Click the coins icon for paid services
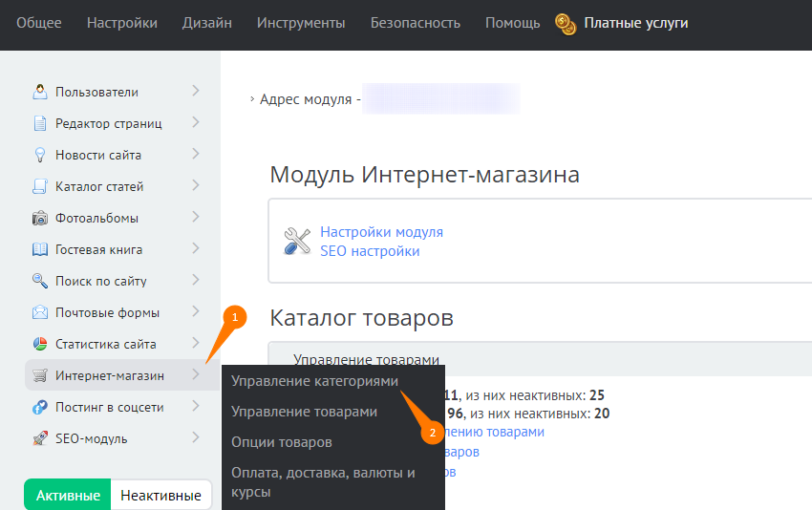This screenshot has width=812, height=510. click(566, 23)
